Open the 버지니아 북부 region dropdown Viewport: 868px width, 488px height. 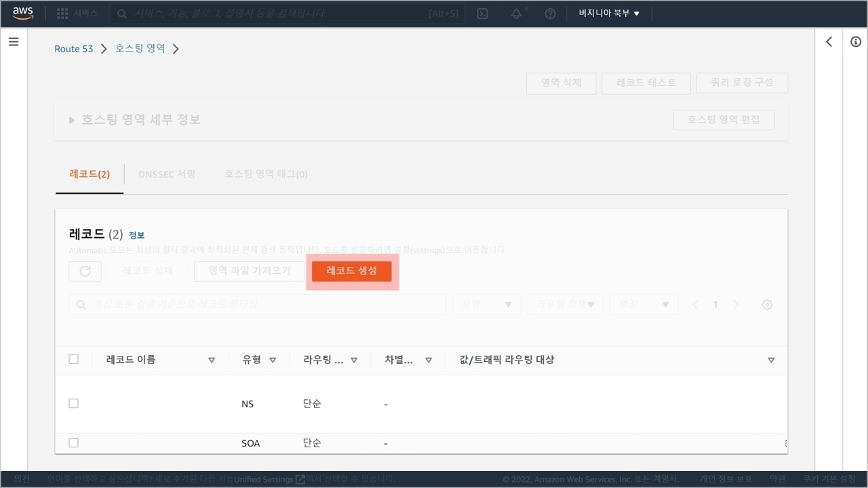609,14
